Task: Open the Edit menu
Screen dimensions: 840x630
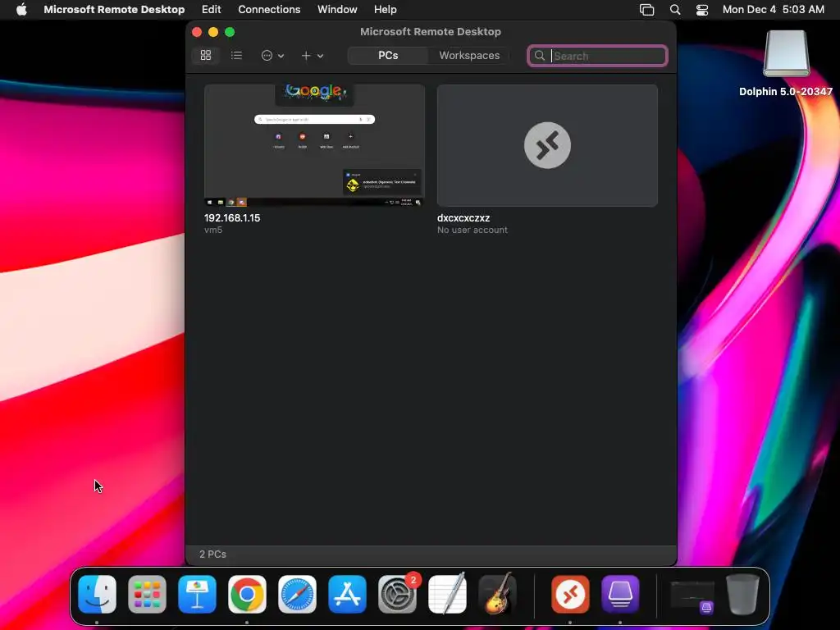Action: click(211, 9)
